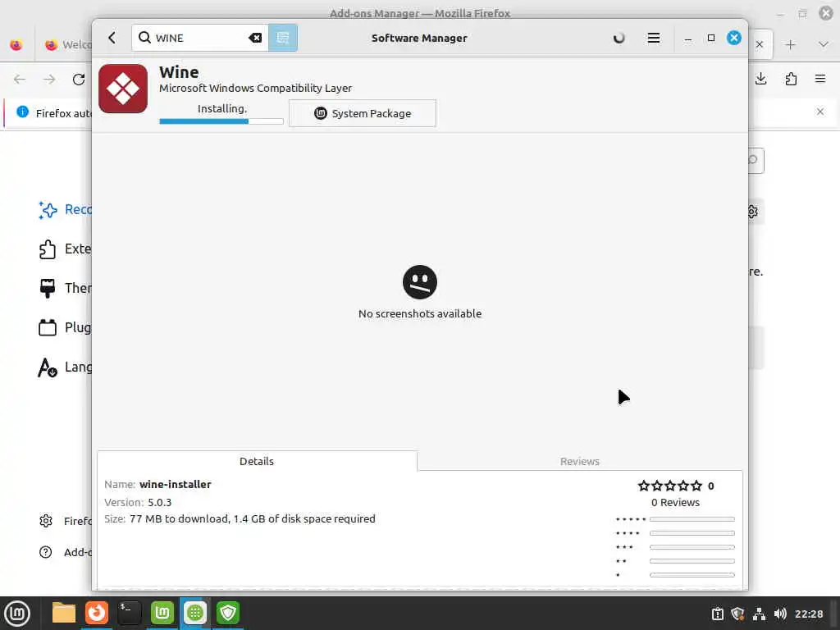This screenshot has width=840, height=630.
Task: Click the pinned Firefox tab
Action: [16, 44]
